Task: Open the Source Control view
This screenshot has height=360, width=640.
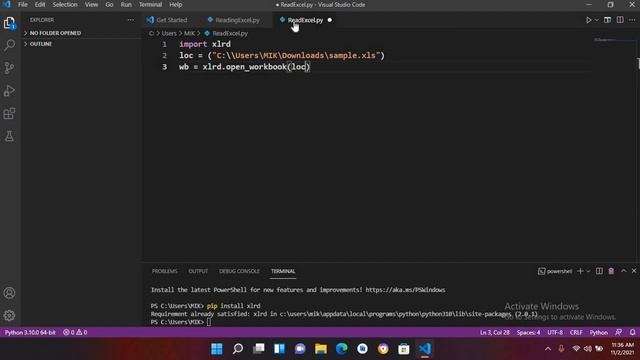Action: 9,68
